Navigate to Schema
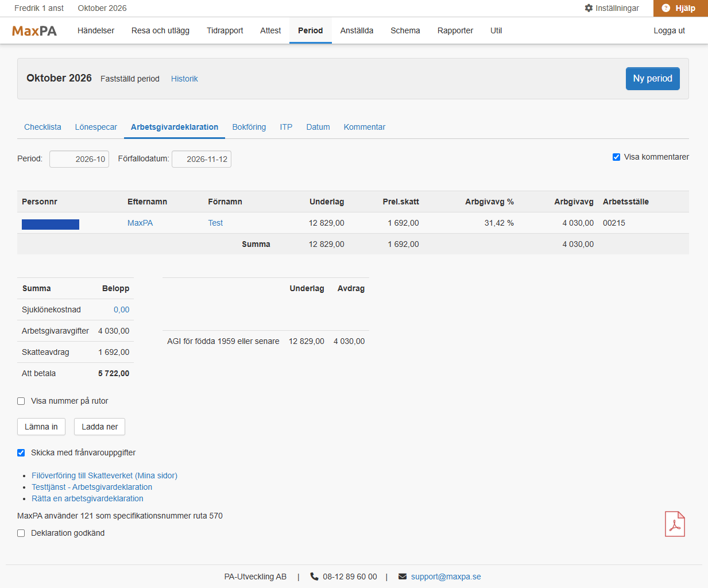The width and height of the screenshot is (708, 588). click(405, 30)
